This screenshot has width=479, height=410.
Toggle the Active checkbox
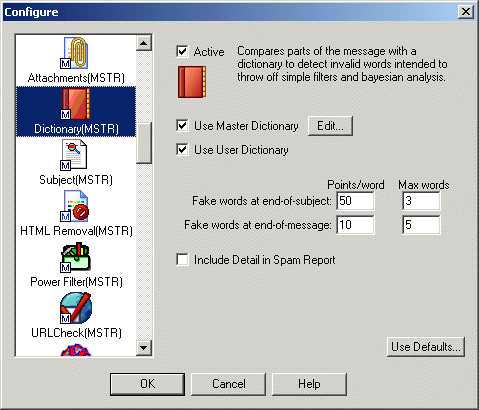coord(182,52)
